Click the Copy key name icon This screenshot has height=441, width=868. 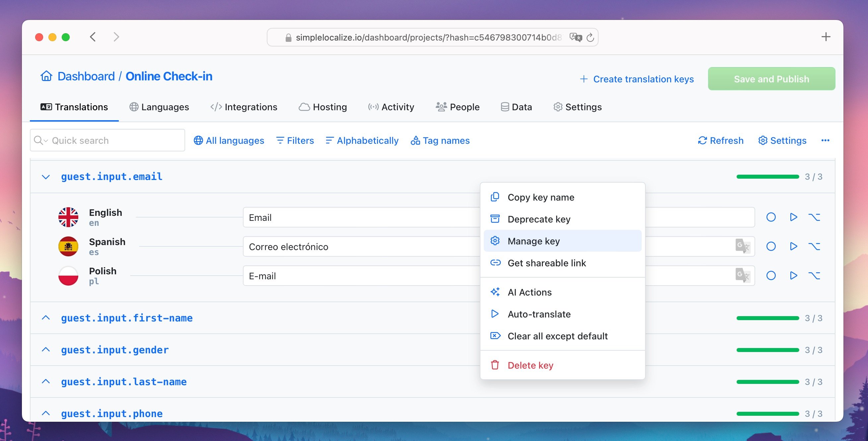click(x=495, y=196)
